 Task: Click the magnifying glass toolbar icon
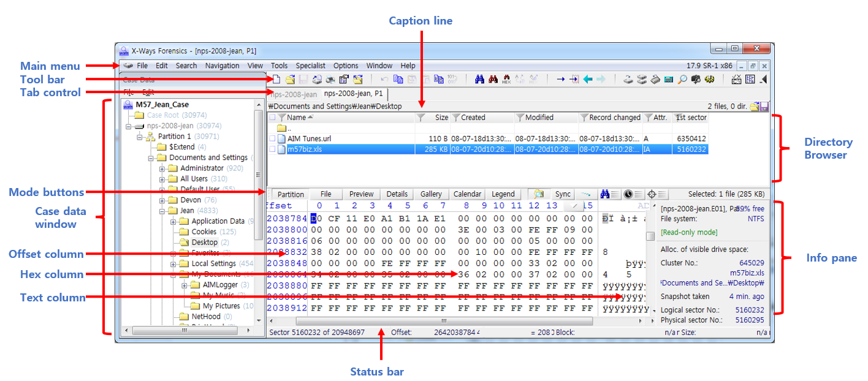(x=682, y=79)
